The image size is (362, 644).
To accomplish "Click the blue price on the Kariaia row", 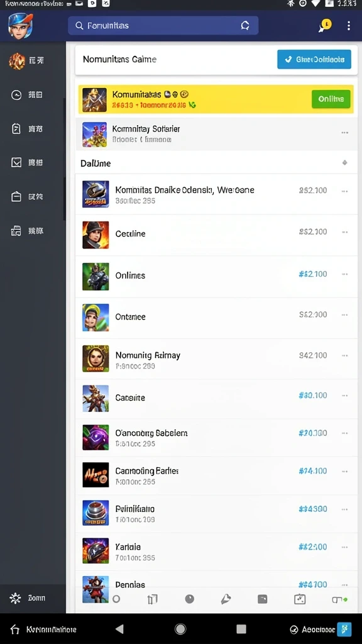I will pos(313,547).
